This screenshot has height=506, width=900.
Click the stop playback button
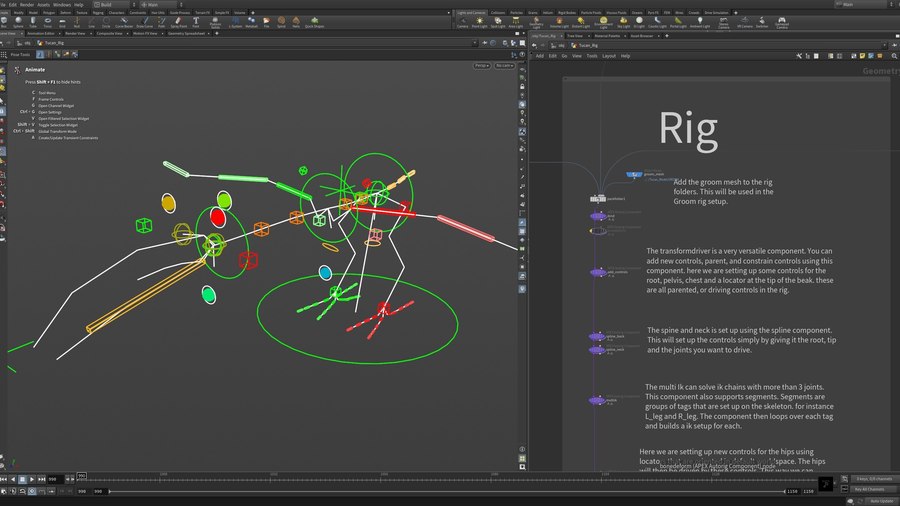tap(22, 479)
